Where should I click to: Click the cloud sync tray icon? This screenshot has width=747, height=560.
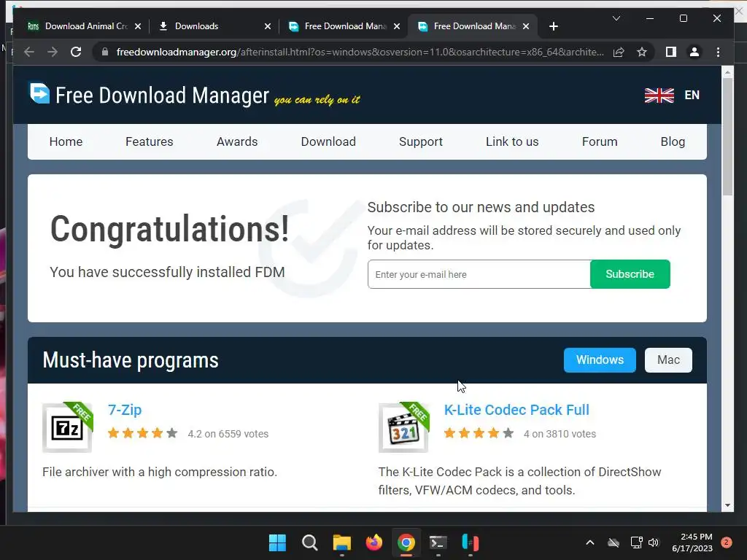pyautogui.click(x=614, y=542)
